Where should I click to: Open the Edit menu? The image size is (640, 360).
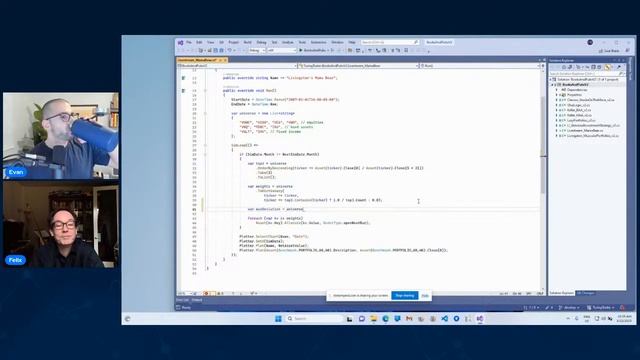click(199, 42)
